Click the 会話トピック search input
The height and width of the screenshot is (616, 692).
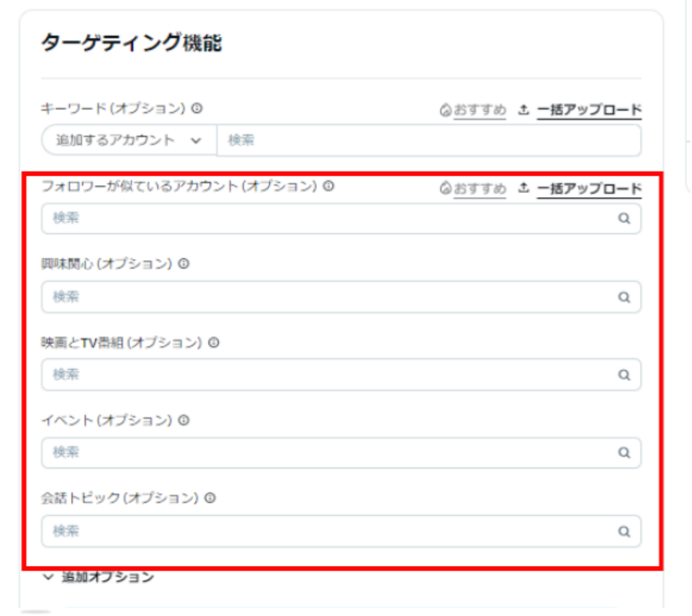point(328,531)
